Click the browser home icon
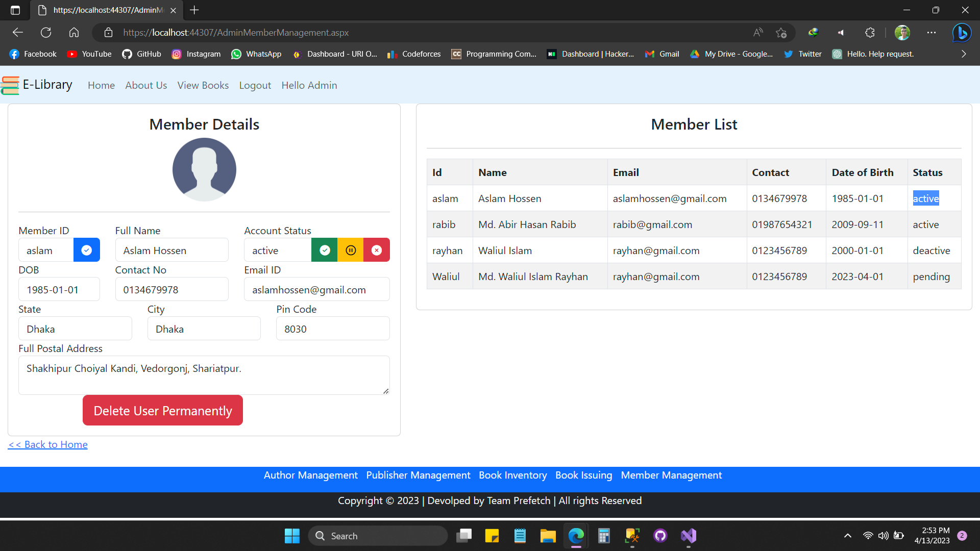The image size is (980, 551). pos(74,32)
